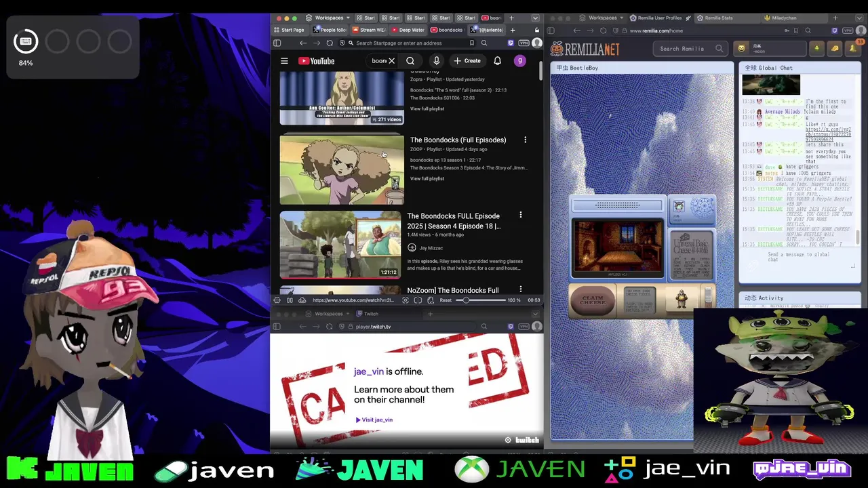868x488 pixels.
Task: Click the player.twitch.tv address bar
Action: pos(407,327)
